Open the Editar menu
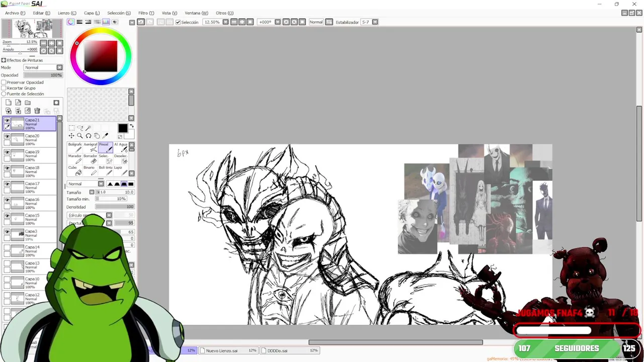 click(41, 13)
